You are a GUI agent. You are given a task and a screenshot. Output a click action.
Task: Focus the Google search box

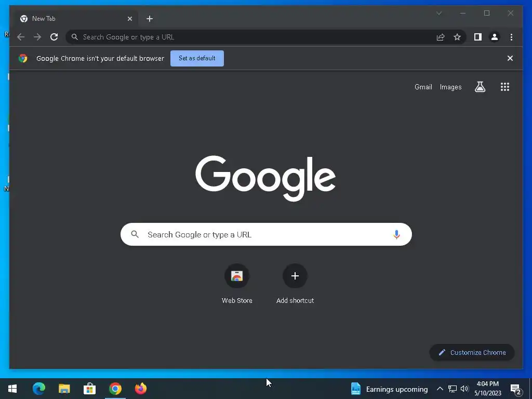pyautogui.click(x=266, y=234)
